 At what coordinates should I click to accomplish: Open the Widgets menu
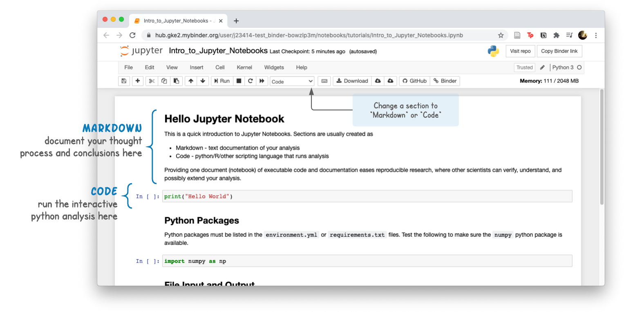coord(274,67)
